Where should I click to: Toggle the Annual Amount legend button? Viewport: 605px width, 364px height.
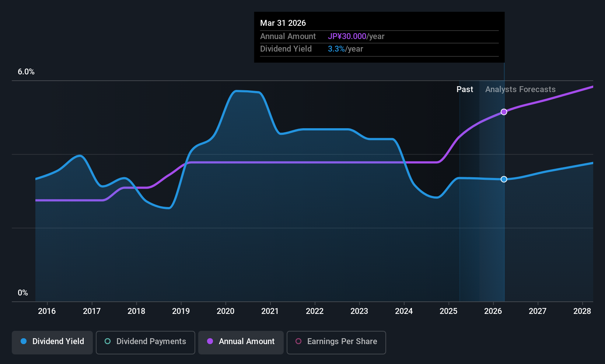point(241,343)
